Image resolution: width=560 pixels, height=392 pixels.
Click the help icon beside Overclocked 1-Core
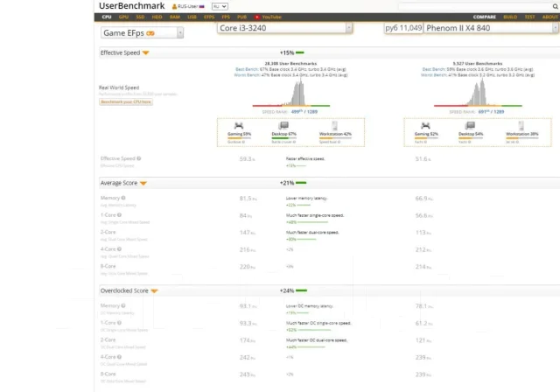click(x=119, y=323)
